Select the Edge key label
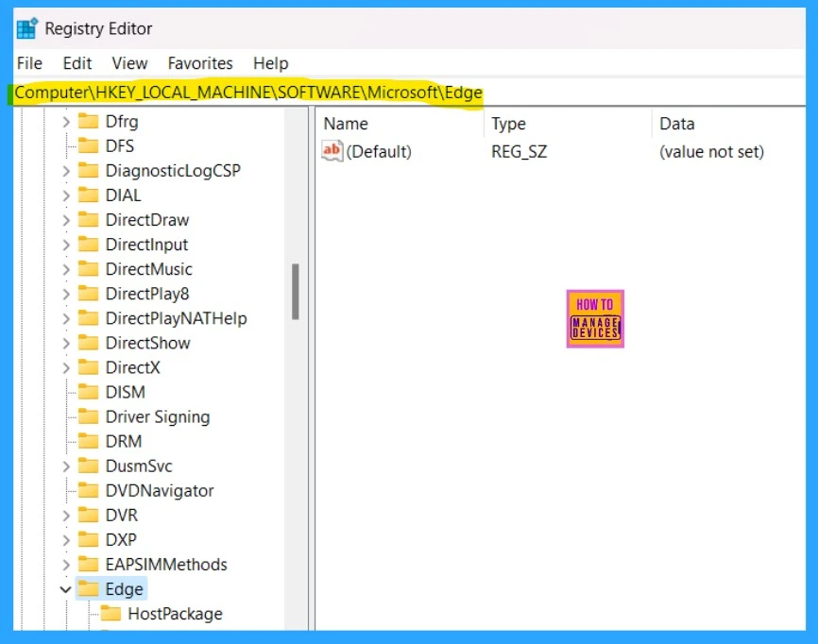818x644 pixels. tap(124, 589)
